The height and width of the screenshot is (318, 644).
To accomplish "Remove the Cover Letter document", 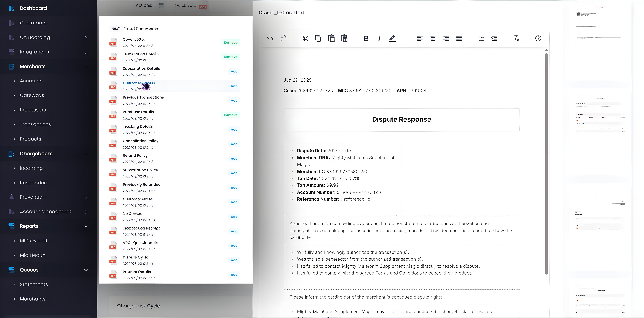I will pyautogui.click(x=231, y=43).
